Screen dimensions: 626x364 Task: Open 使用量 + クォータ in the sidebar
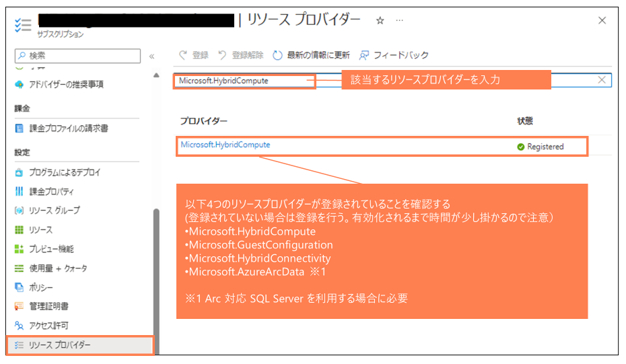[x=59, y=268]
